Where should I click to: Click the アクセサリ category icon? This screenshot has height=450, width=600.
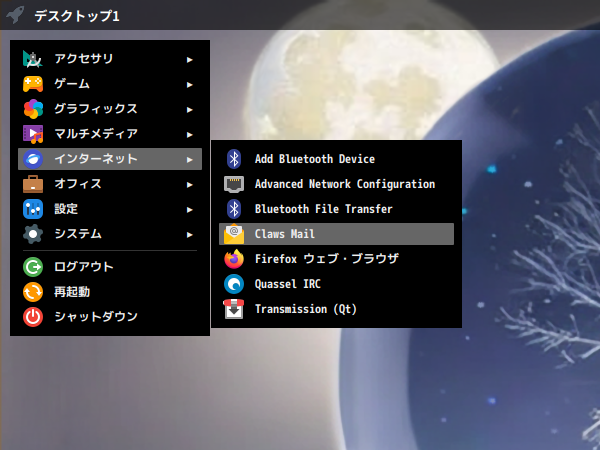pyautogui.click(x=33, y=59)
